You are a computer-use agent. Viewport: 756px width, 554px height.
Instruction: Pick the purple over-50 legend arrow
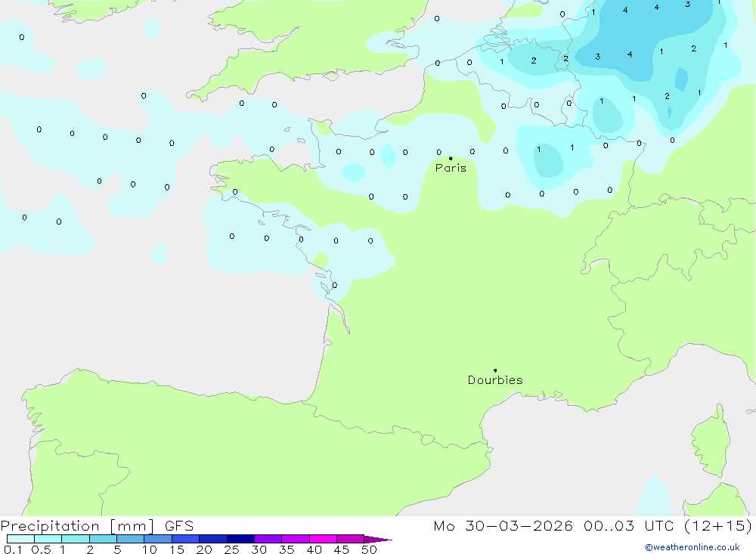(377, 540)
